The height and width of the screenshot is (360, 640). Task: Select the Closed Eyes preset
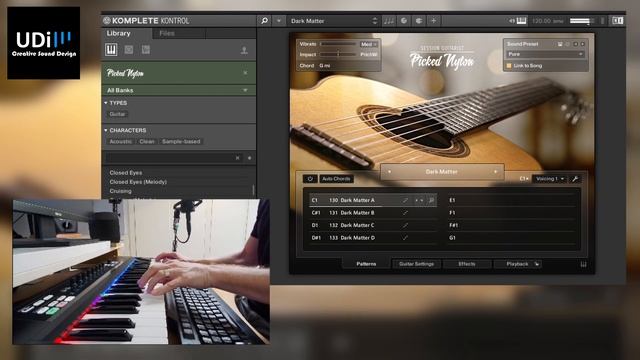pos(126,173)
